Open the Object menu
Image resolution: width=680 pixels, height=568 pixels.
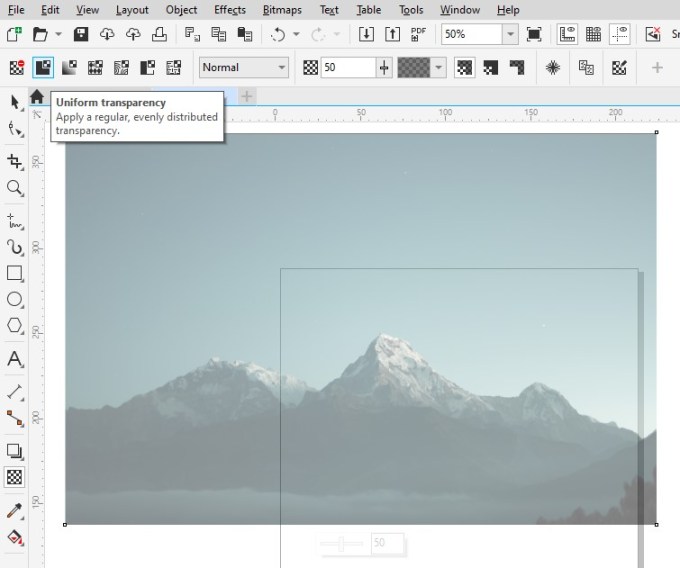pos(181,10)
